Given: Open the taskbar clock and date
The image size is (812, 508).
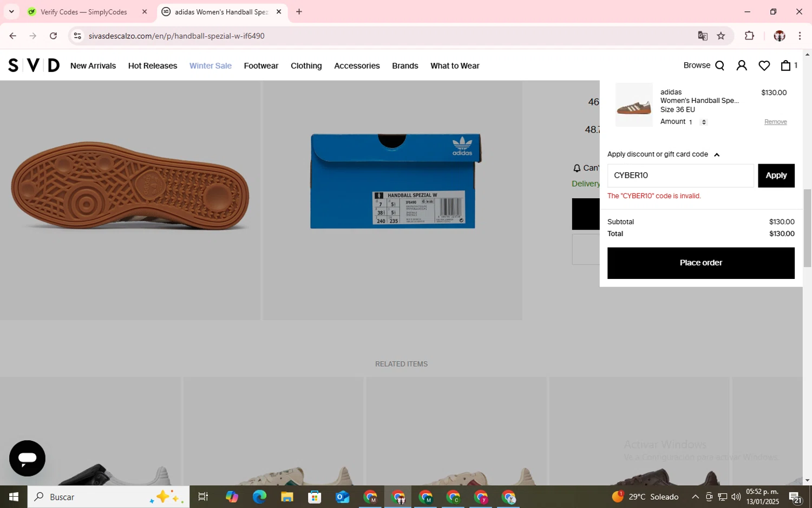Looking at the screenshot, I should [x=762, y=497].
